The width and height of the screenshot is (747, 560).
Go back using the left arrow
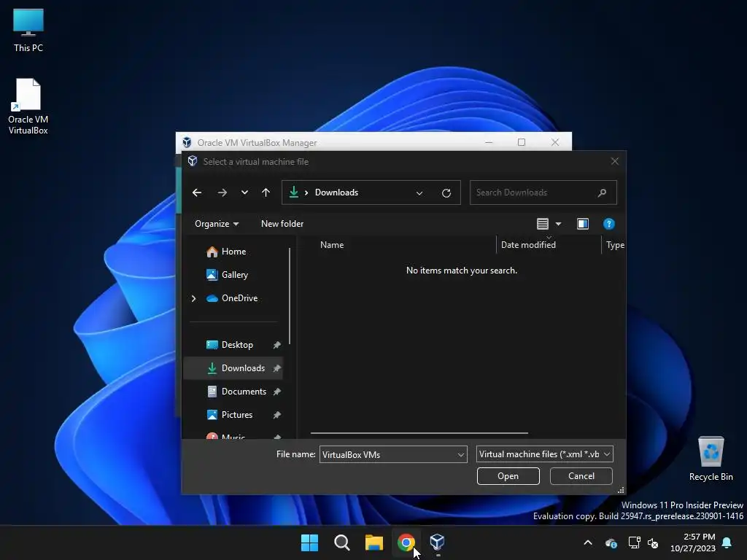tap(197, 192)
